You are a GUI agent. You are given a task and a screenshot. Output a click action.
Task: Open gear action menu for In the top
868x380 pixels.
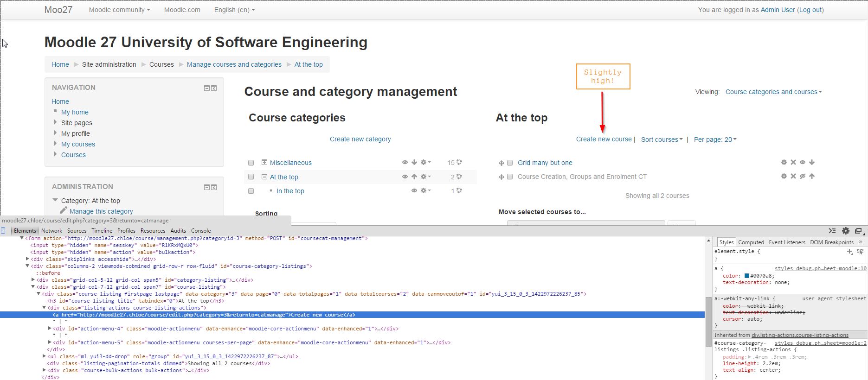point(425,190)
